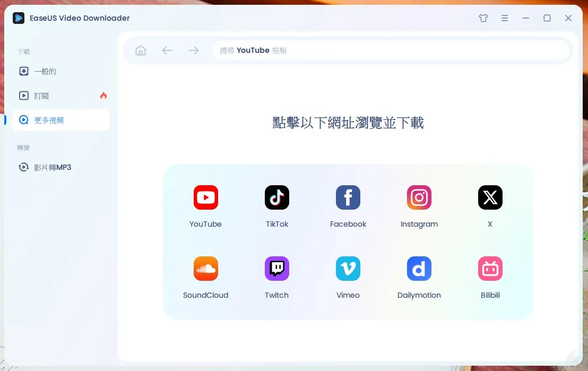This screenshot has width=588, height=371.
Task: Open the TikTok site icon
Action: [276, 197]
